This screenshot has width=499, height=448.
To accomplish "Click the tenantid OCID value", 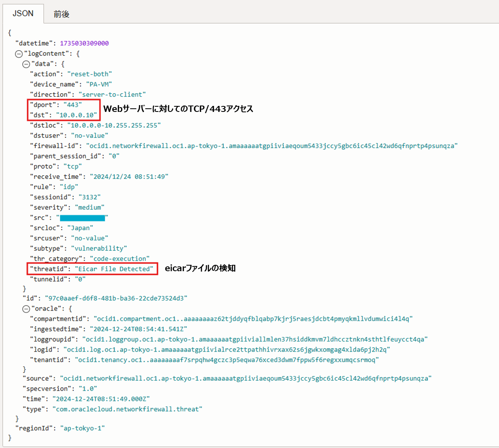I will (x=227, y=360).
